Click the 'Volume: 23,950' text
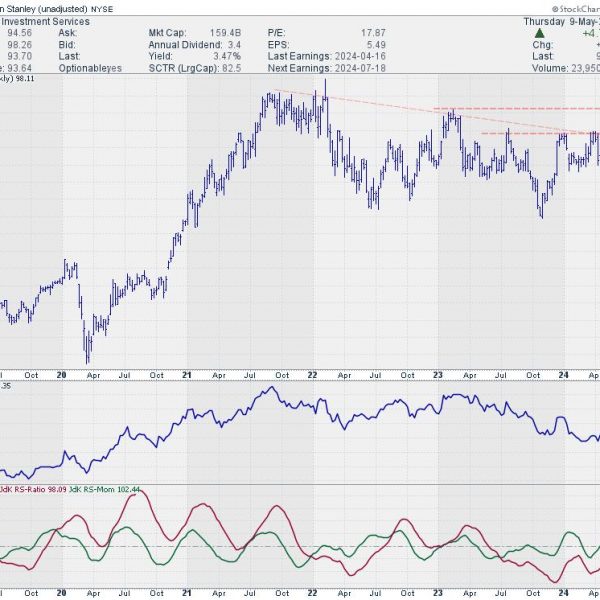The width and height of the screenshot is (600, 600). click(x=566, y=68)
